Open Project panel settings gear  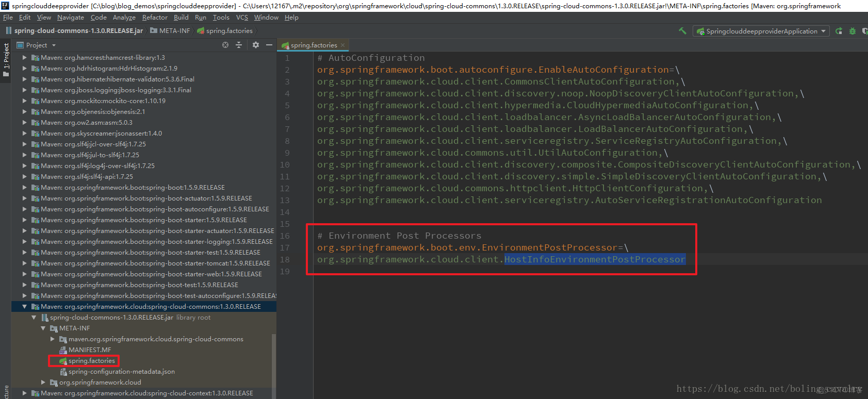(x=256, y=45)
